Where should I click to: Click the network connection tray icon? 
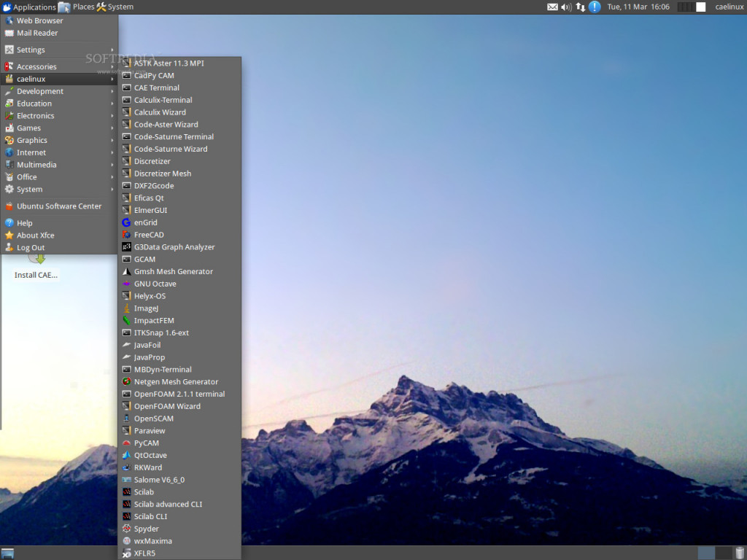click(580, 7)
